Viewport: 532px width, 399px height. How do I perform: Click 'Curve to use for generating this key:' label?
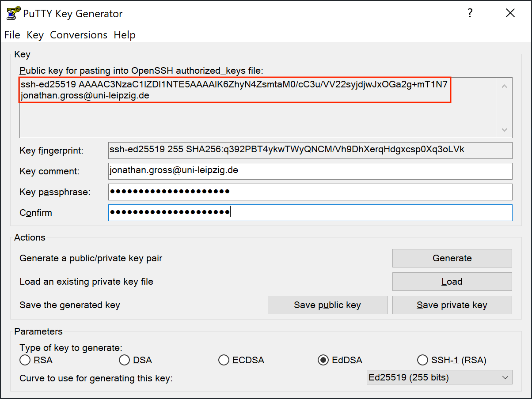96,378
